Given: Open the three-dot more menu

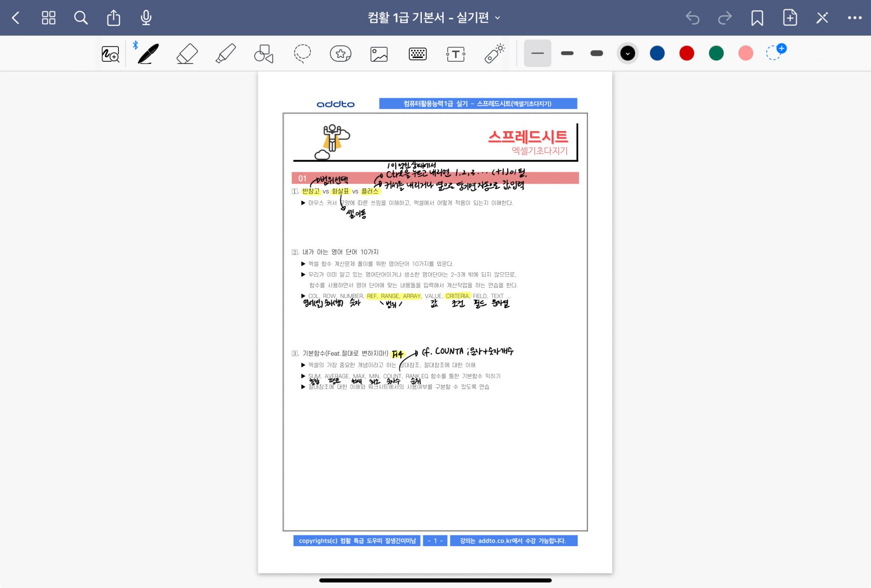Looking at the screenshot, I should point(854,18).
